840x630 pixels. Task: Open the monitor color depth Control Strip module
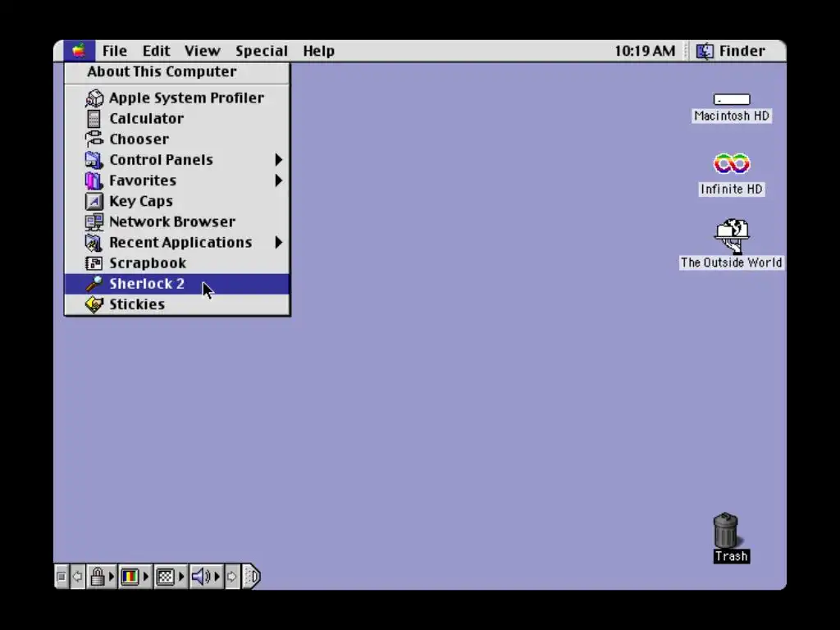[135, 577]
